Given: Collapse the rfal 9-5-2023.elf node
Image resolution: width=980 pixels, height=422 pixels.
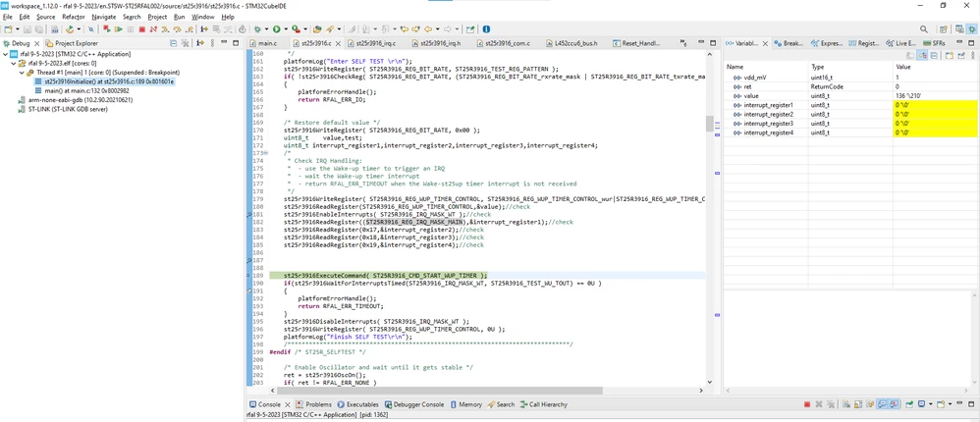Looking at the screenshot, I should 13,63.
